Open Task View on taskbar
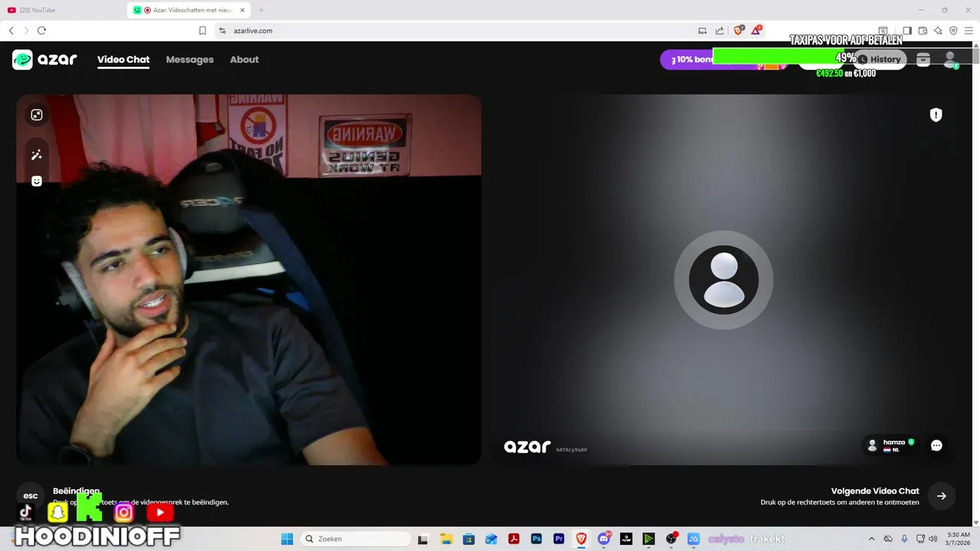 (423, 539)
